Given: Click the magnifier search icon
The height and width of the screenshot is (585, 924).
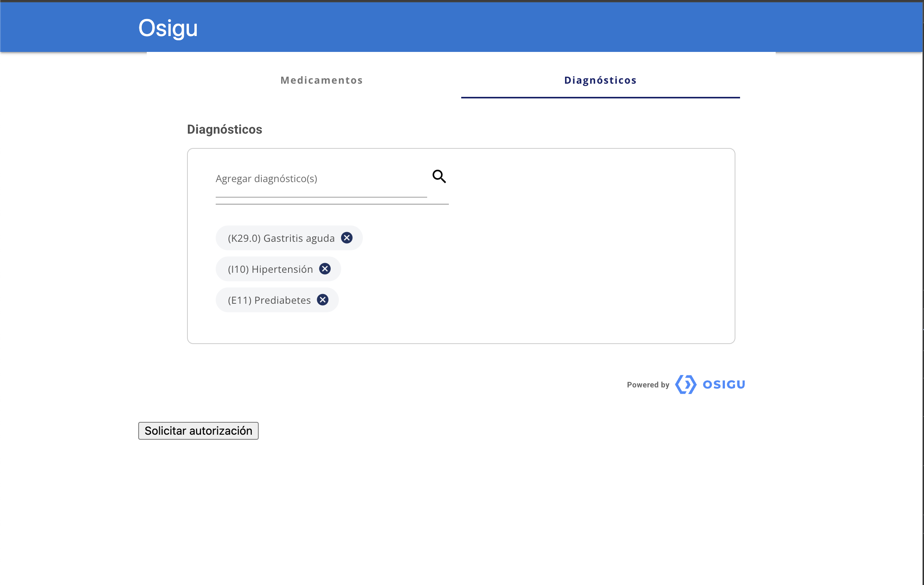Looking at the screenshot, I should coord(439,177).
